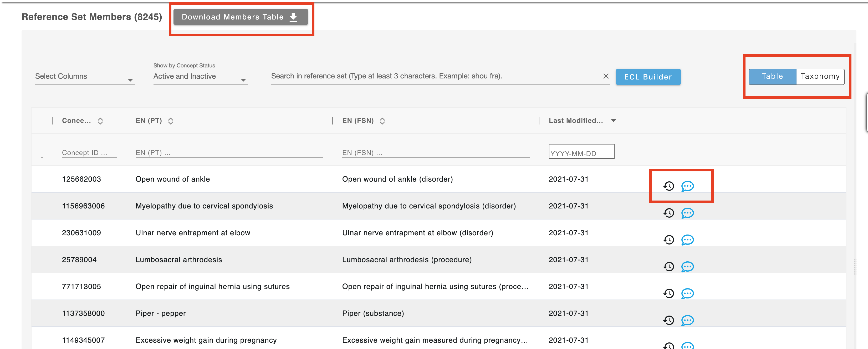Viewport: 868px width, 349px height.
Task: Sort by Concept ID column arrows
Action: click(x=100, y=121)
